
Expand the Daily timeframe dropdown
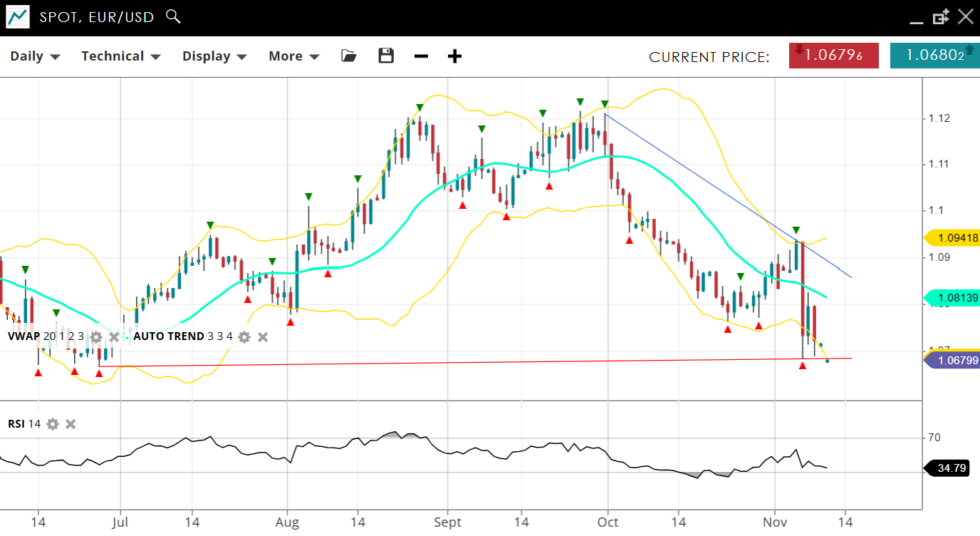35,56
